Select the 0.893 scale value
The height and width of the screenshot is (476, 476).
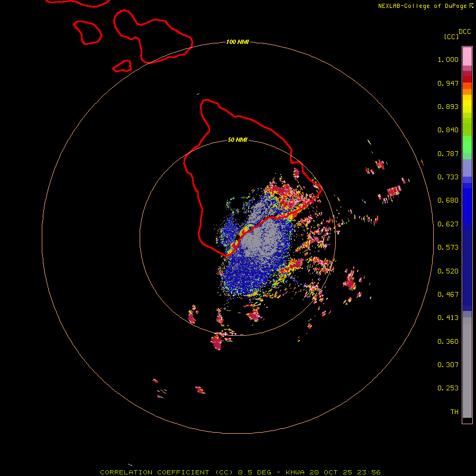tap(448, 106)
